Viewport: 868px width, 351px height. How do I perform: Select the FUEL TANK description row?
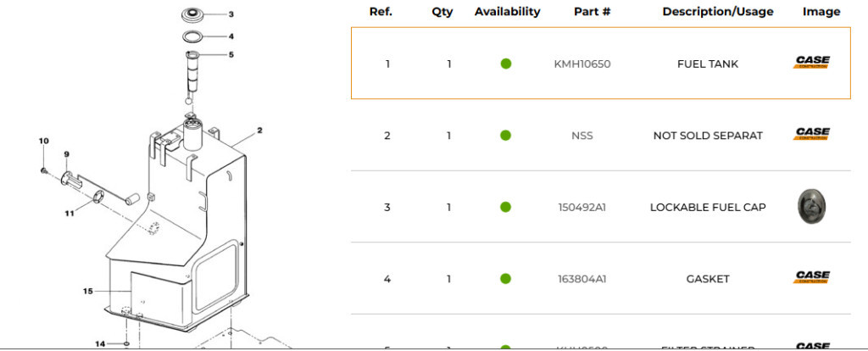601,63
